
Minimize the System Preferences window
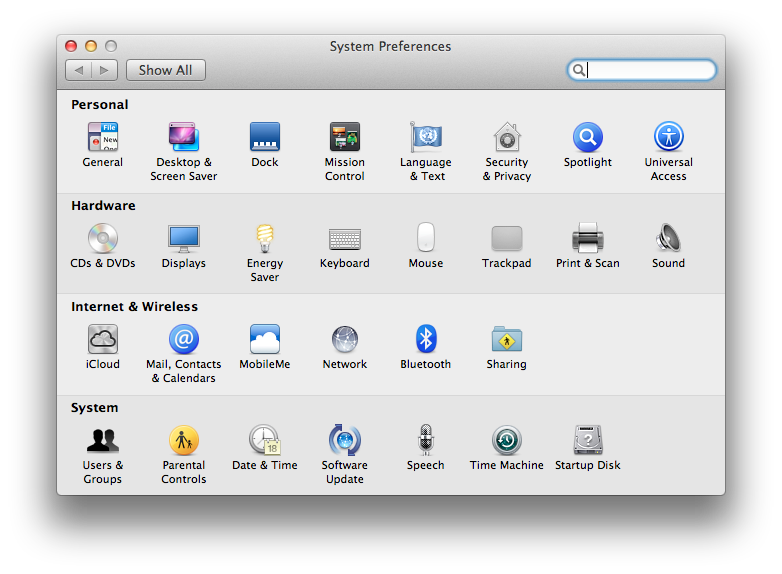pos(91,46)
